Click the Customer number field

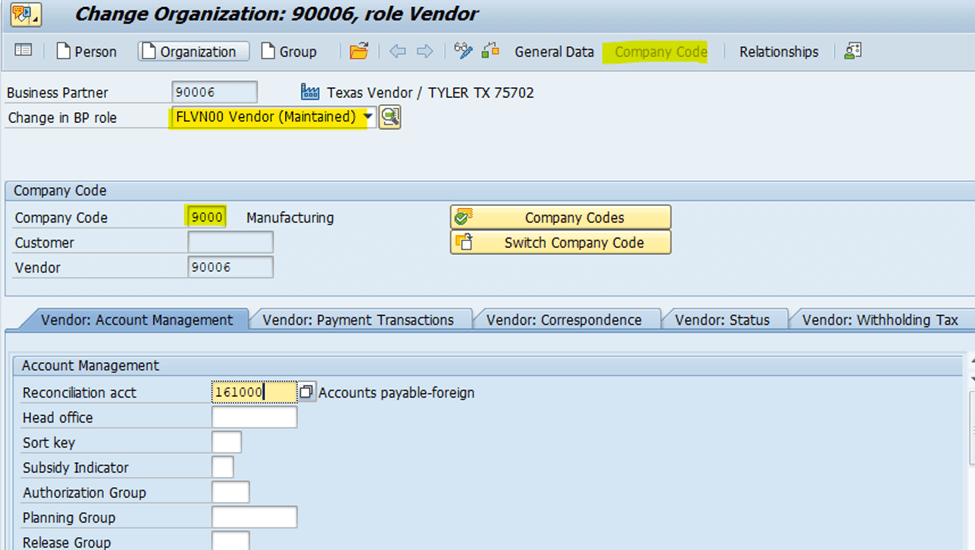point(230,242)
